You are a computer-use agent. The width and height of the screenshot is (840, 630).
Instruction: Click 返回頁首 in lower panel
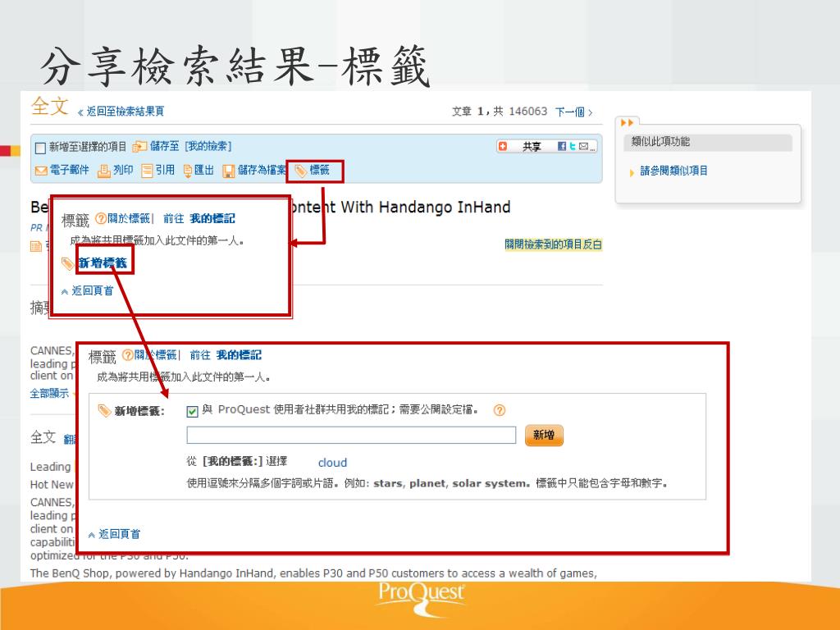(x=119, y=534)
